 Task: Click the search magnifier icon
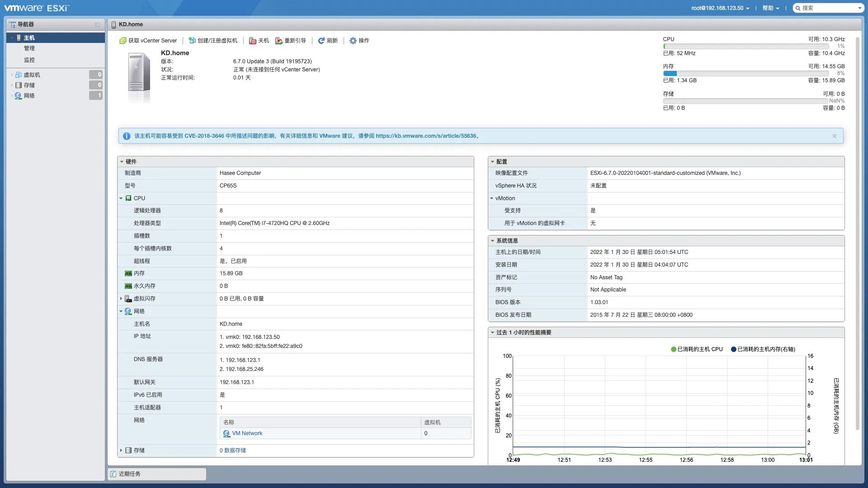pyautogui.click(x=798, y=8)
